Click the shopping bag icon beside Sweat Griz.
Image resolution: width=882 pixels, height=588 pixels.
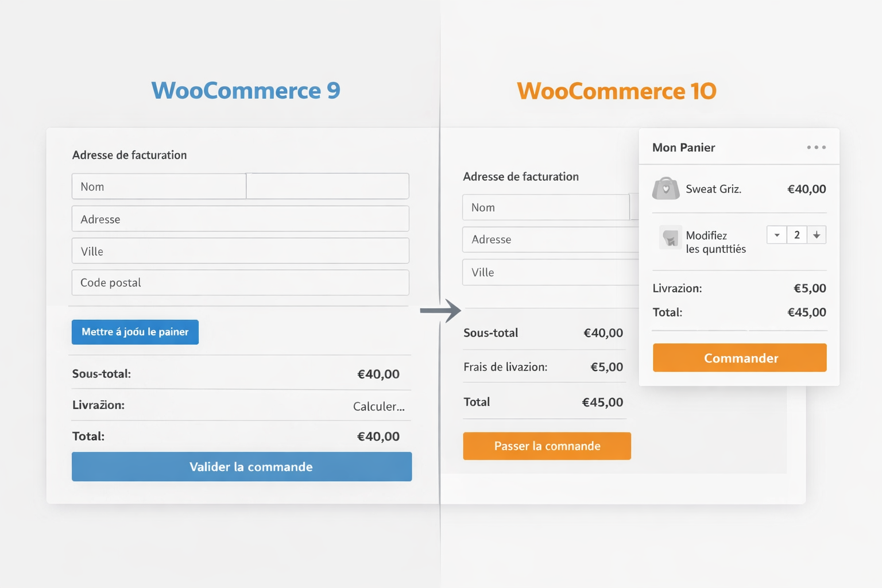(x=666, y=188)
